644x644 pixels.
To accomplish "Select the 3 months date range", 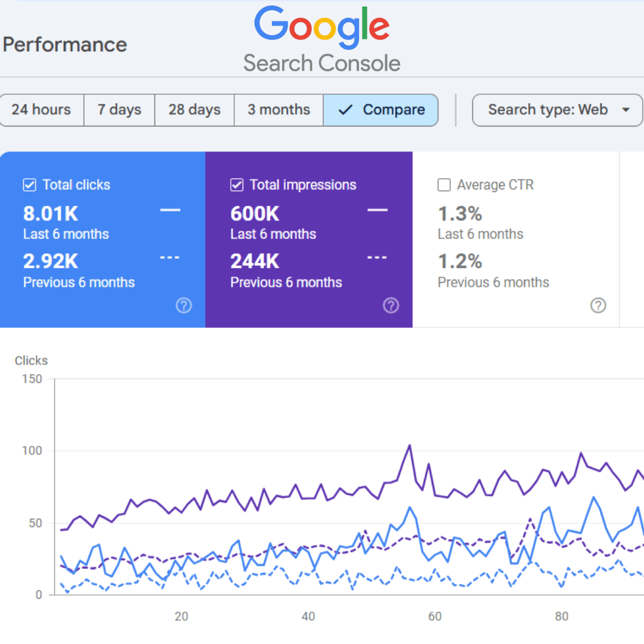I will click(x=278, y=110).
